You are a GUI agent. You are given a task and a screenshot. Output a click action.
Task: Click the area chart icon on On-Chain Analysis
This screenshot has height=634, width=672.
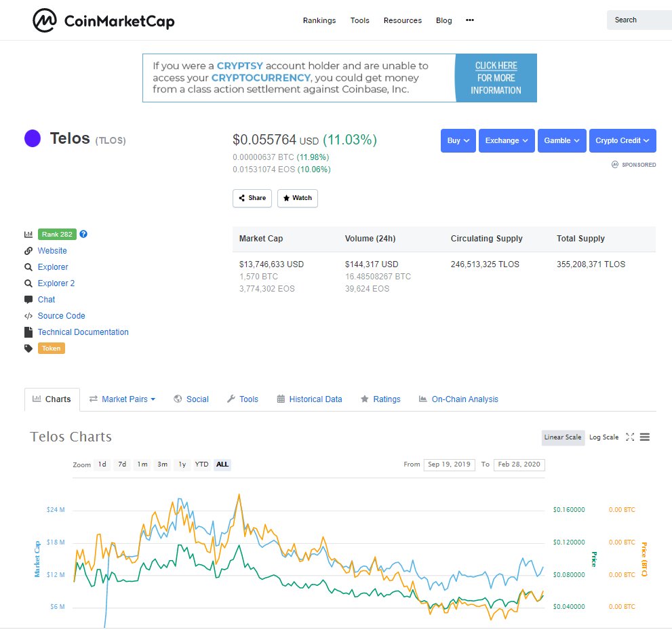[423, 399]
